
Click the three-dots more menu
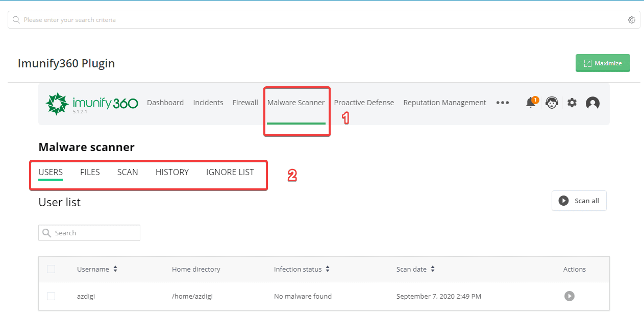click(503, 103)
